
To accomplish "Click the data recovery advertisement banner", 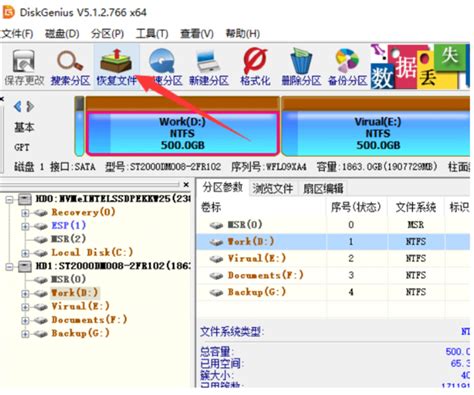I will click(420, 66).
